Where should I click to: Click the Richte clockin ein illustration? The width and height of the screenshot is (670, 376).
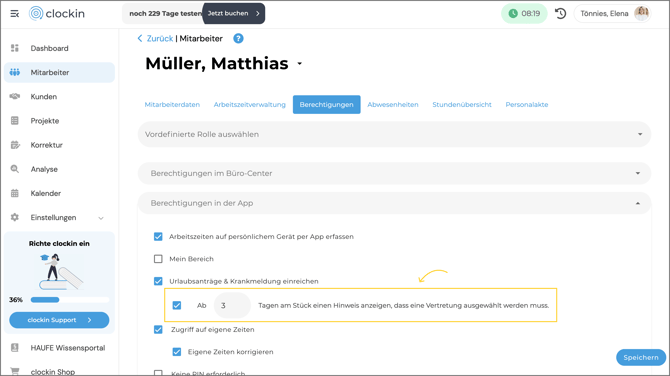point(61,272)
